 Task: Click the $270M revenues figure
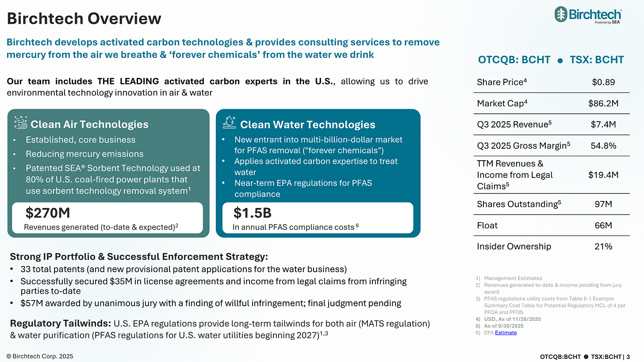coord(48,213)
